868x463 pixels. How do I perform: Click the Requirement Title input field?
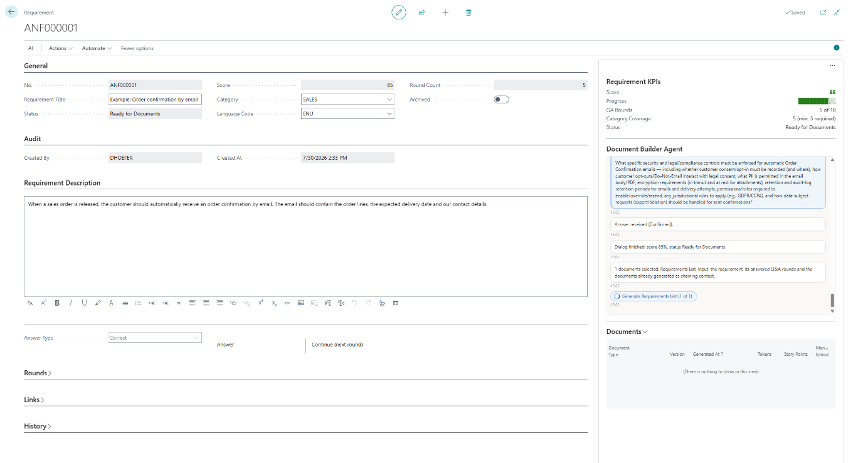pyautogui.click(x=155, y=99)
